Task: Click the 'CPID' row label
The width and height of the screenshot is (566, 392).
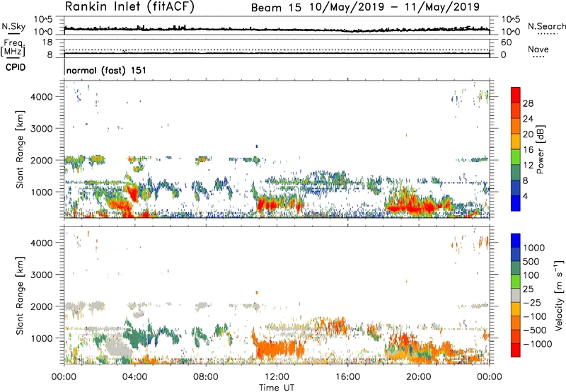Action: coord(15,67)
